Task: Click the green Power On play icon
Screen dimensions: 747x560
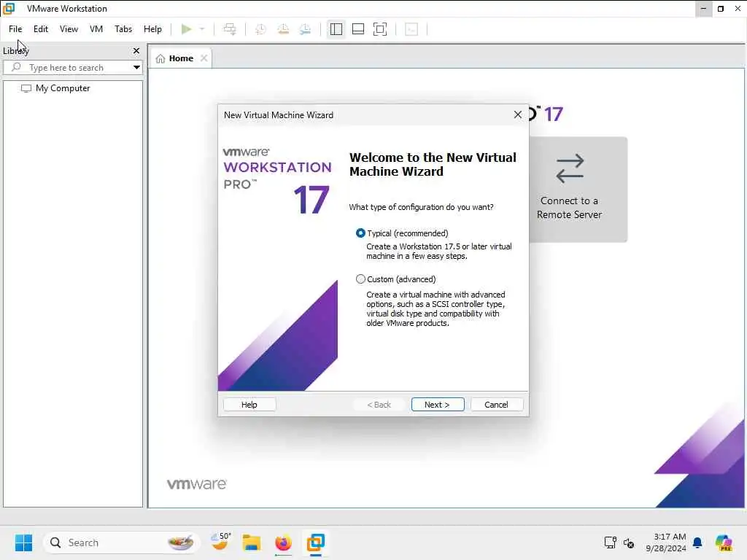Action: (186, 29)
